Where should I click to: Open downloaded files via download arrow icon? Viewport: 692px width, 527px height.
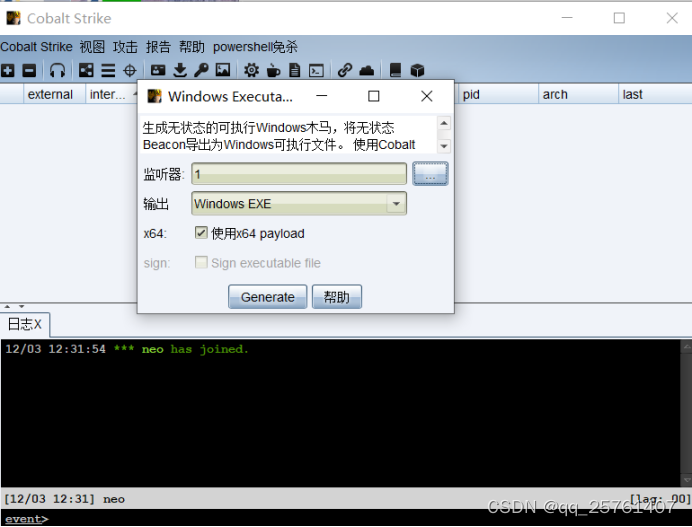180,70
